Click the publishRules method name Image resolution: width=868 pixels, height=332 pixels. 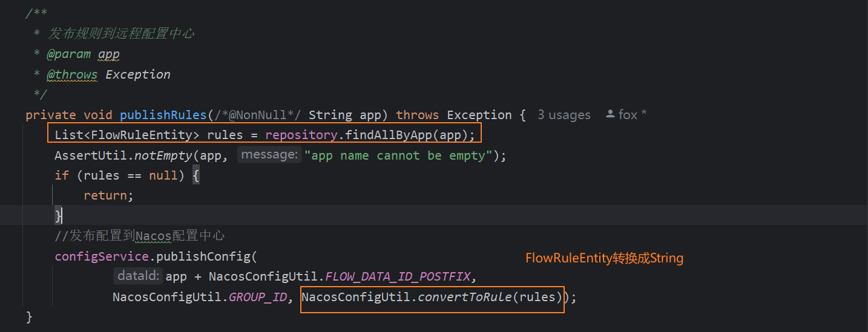coord(163,115)
